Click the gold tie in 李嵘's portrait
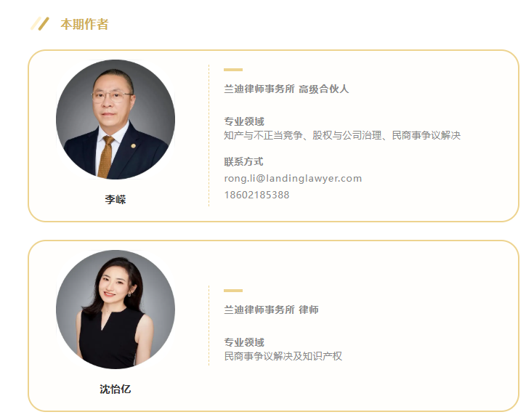 click(x=107, y=157)
